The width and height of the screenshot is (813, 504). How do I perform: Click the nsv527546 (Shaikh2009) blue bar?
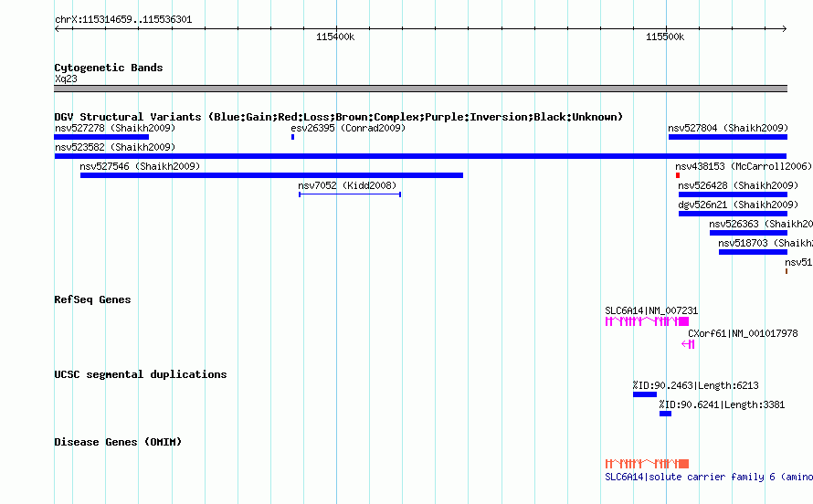(x=271, y=175)
